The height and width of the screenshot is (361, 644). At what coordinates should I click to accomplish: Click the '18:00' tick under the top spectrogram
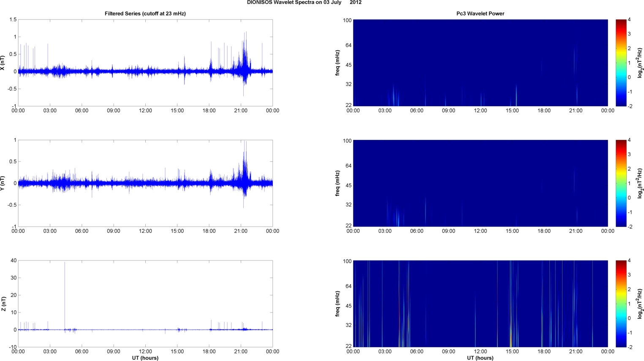tap(544, 111)
